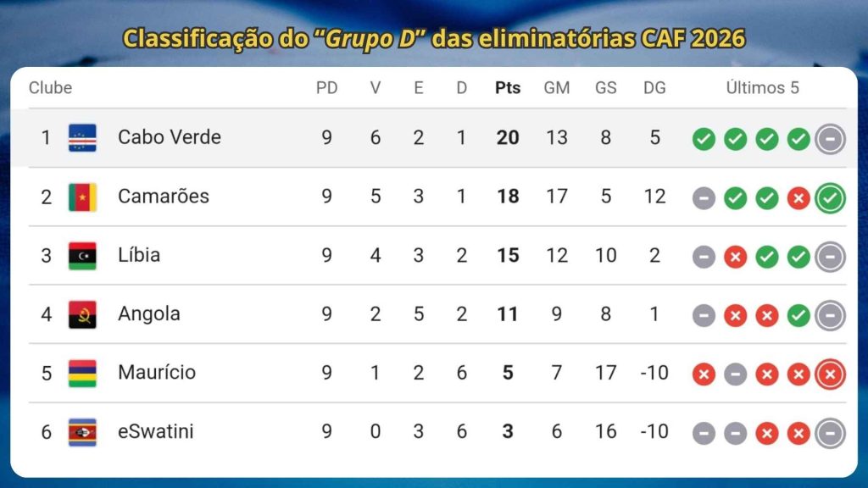
Task: Click the Clube column header
Action: pos(50,88)
